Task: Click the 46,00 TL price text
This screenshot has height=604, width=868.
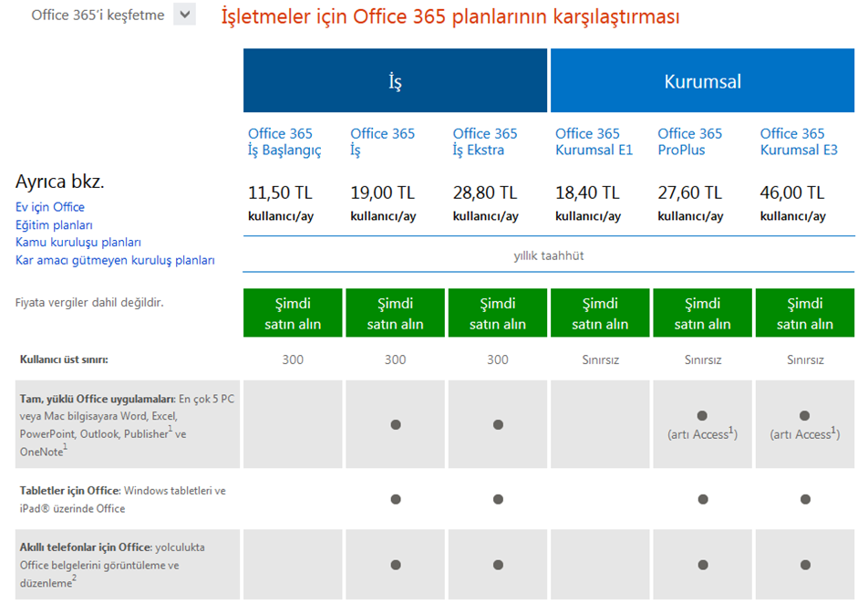Action: point(792,193)
